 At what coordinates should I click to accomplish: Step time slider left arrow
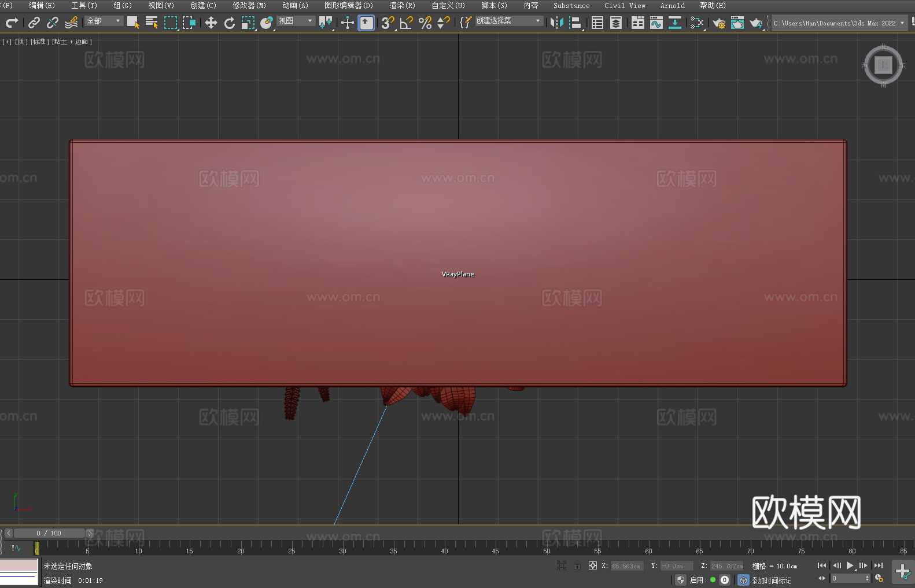[8, 533]
